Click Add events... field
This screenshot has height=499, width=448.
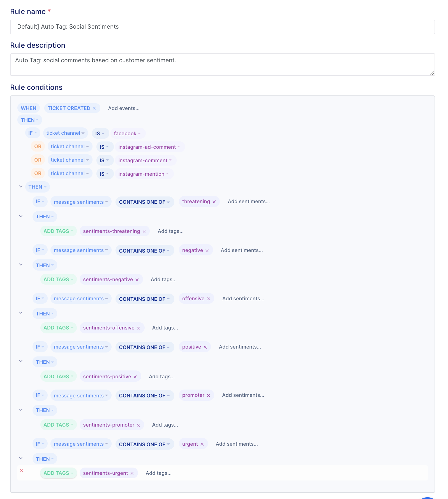pos(124,108)
